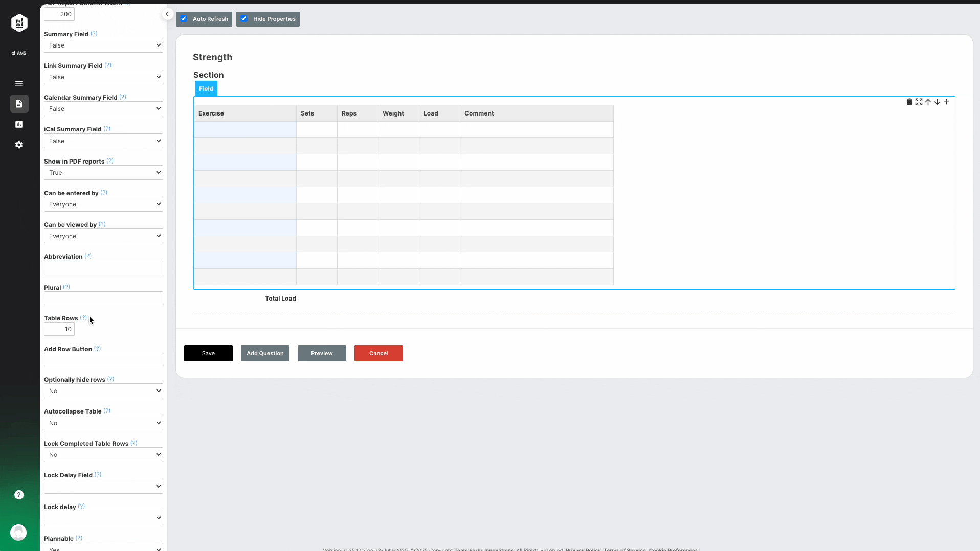Image resolution: width=980 pixels, height=551 pixels.
Task: Select the Field tab above the table
Action: tap(206, 88)
